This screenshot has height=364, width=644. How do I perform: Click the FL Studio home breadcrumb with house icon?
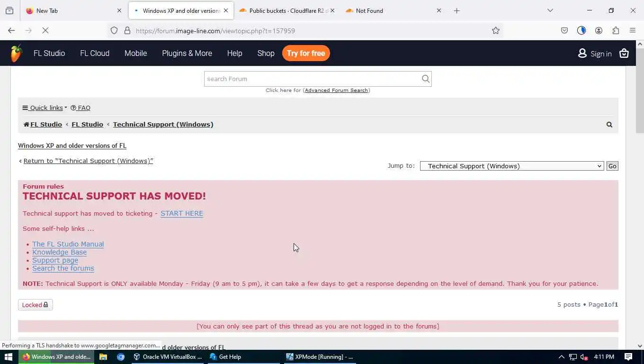[43, 124]
